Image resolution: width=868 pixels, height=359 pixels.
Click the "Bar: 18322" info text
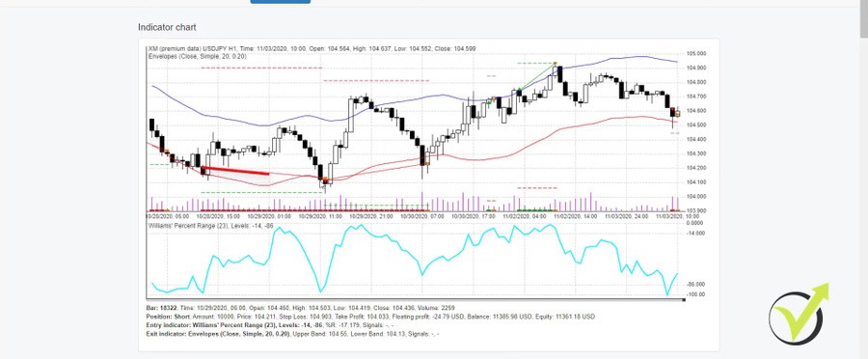click(161, 308)
